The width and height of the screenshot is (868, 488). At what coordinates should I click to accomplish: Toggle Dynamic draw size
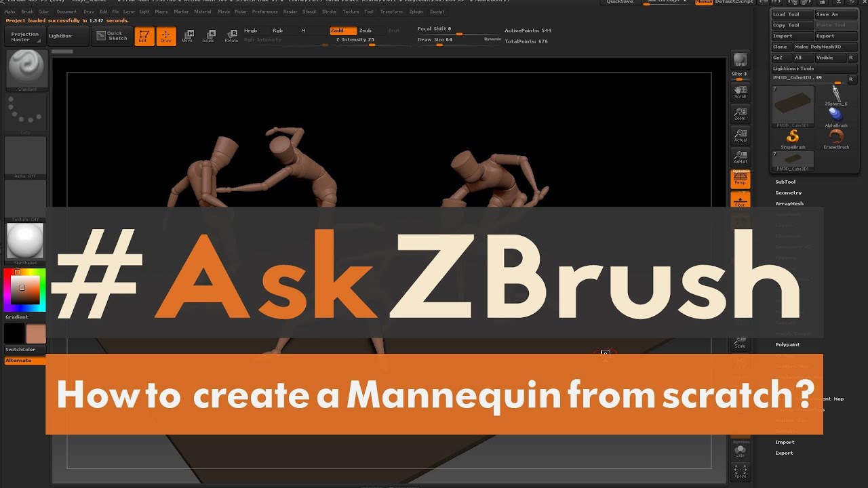(492, 39)
